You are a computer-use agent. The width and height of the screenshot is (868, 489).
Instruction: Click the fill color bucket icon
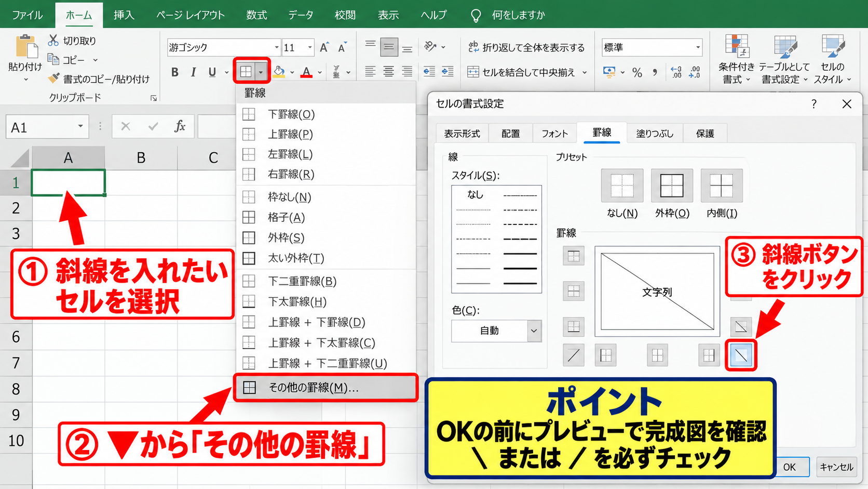pyautogui.click(x=279, y=72)
